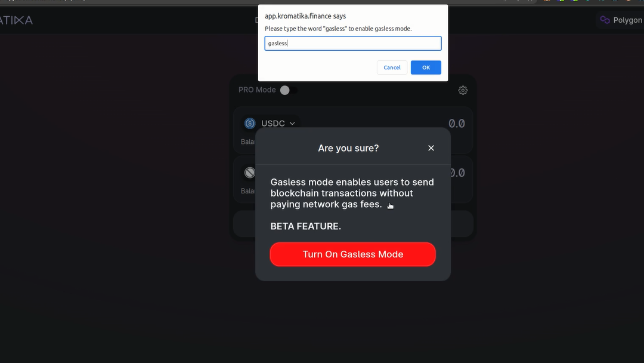644x363 pixels.
Task: Open the Polygon network selector
Action: 621,20
